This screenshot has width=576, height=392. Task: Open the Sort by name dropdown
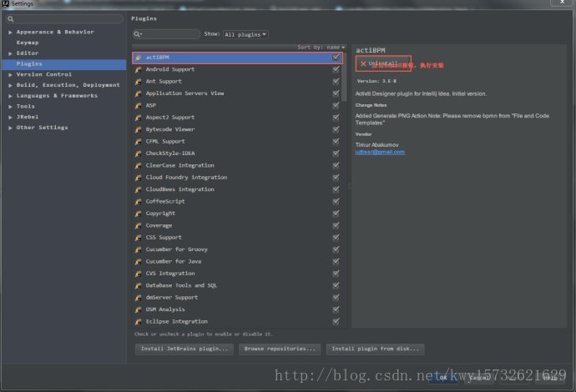point(321,48)
